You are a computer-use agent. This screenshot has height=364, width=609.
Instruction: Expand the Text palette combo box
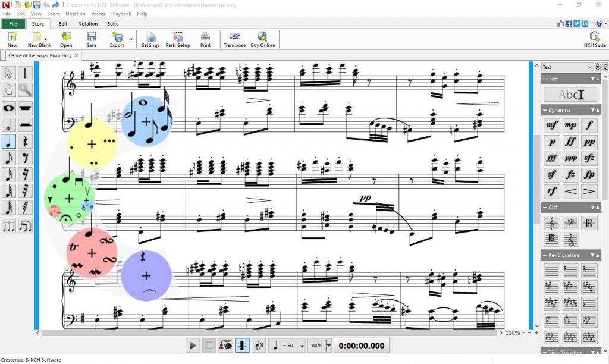click(x=590, y=67)
